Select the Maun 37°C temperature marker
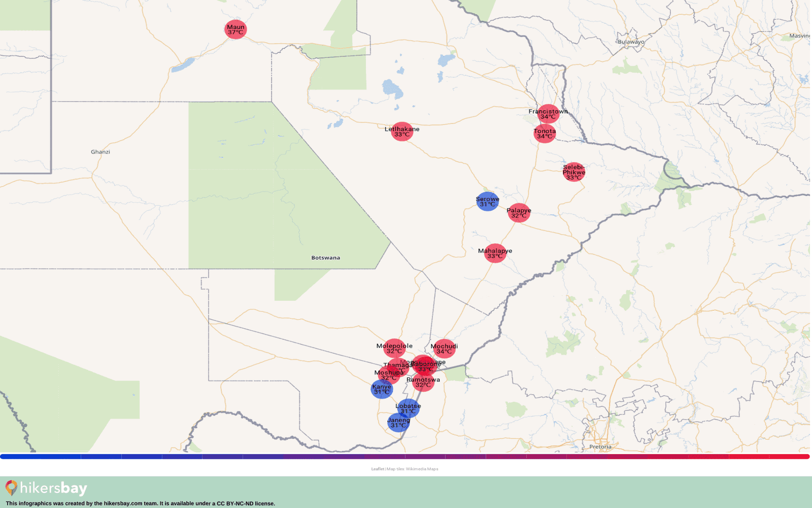Image resolution: width=812 pixels, height=508 pixels. (235, 29)
